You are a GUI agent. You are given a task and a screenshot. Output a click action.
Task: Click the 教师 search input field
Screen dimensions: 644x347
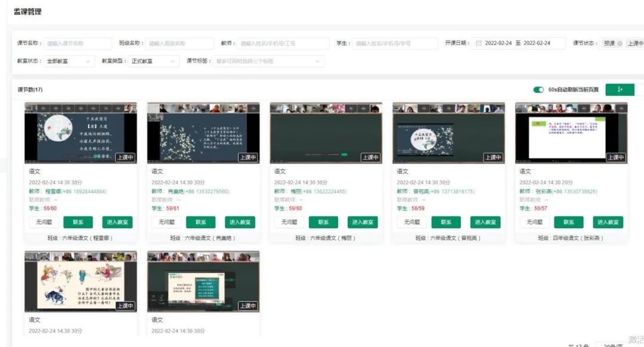click(x=283, y=44)
